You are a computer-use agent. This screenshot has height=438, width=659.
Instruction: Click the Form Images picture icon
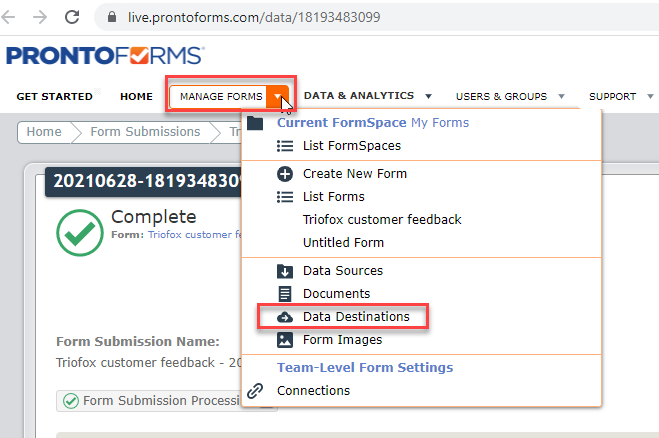(x=285, y=340)
